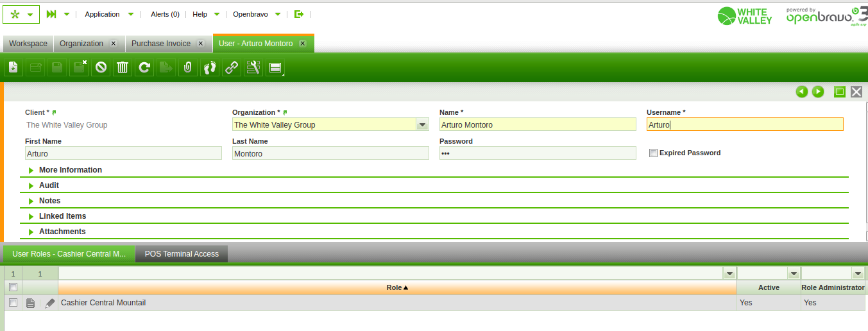The height and width of the screenshot is (331, 868).
Task: Undo changes with the cancel-circle icon
Action: click(x=101, y=67)
